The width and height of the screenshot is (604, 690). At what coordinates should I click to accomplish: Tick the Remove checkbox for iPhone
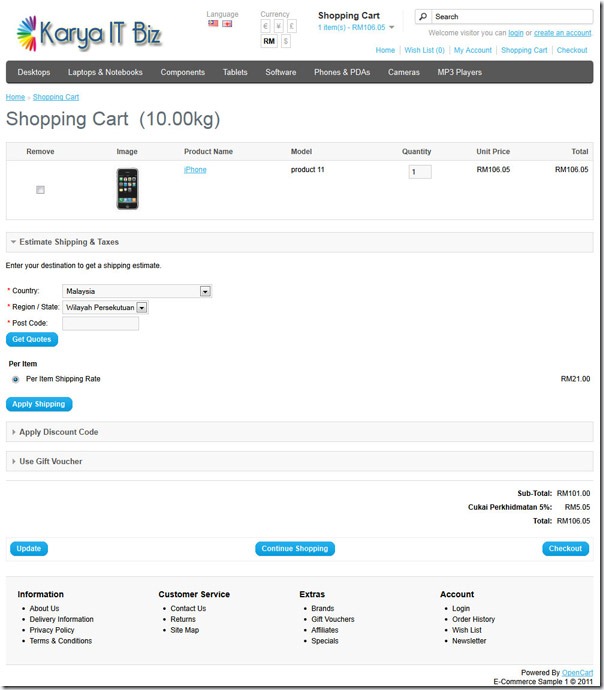(x=40, y=190)
